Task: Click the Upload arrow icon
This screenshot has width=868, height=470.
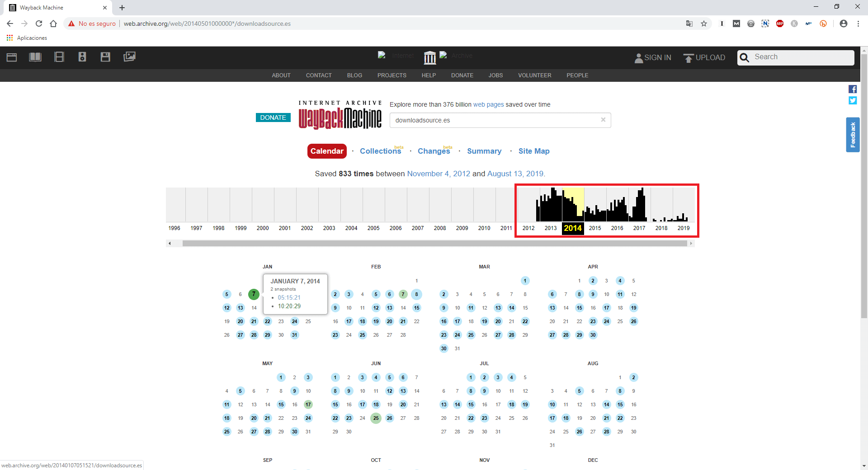Action: 689,58
